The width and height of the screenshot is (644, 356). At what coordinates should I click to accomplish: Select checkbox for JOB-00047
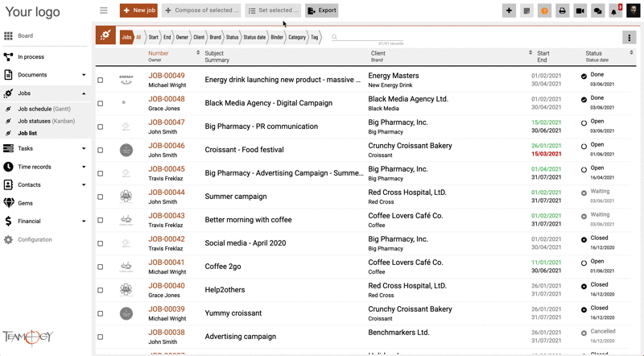(100, 127)
